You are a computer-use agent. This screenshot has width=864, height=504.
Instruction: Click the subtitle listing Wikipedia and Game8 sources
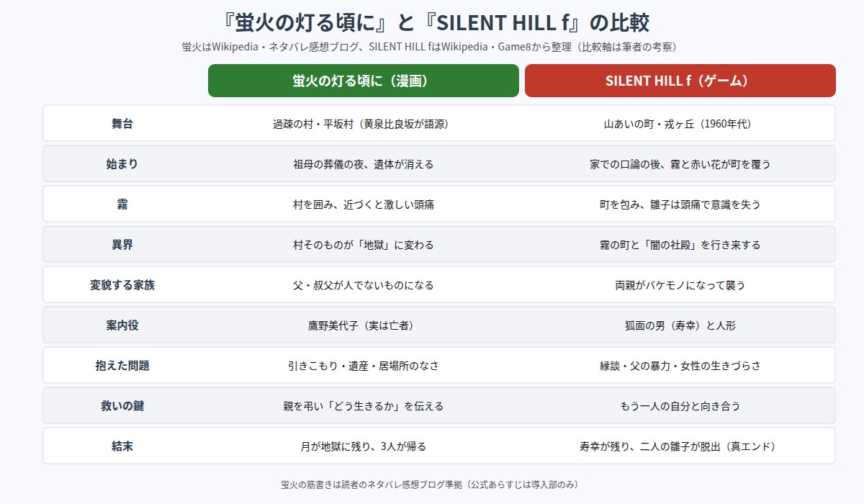click(x=432, y=47)
